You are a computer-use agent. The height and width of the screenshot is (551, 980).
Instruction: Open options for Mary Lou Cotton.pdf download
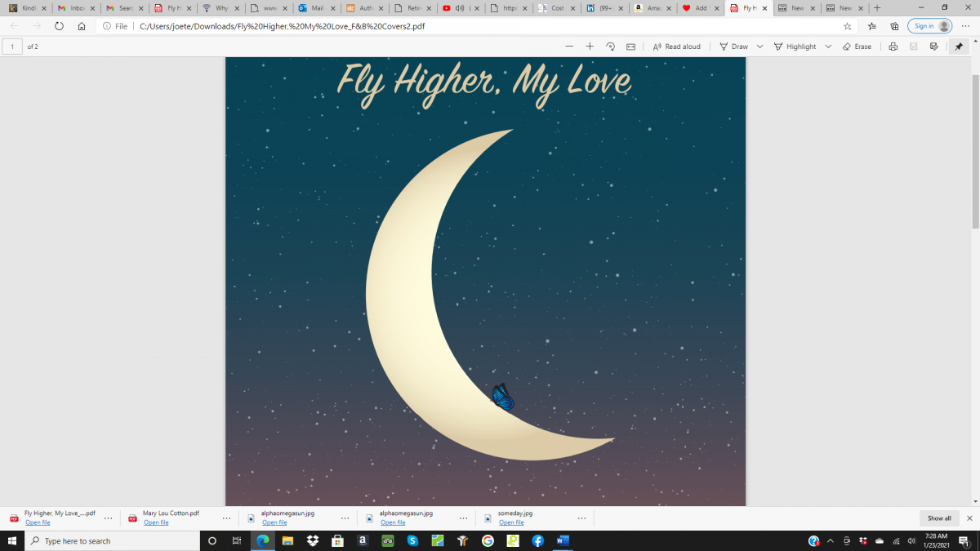(226, 518)
